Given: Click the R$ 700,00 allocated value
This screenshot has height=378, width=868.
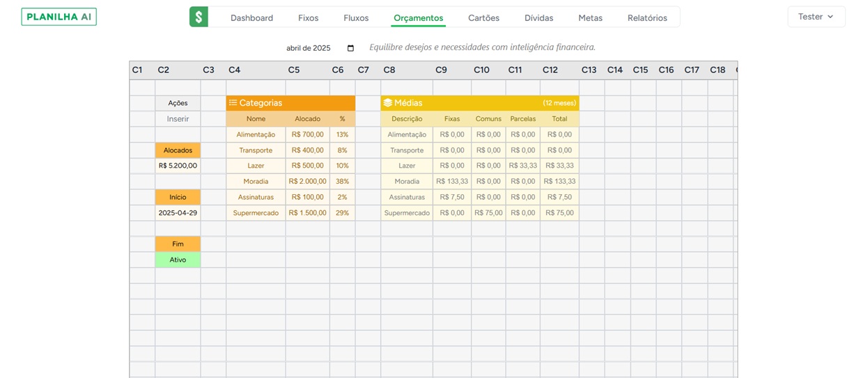Looking at the screenshot, I should (307, 134).
